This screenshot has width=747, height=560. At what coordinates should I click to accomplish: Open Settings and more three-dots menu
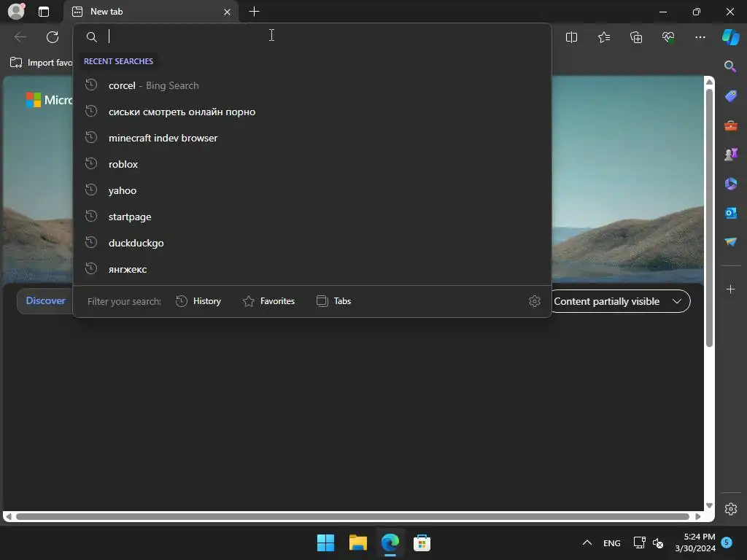[700, 37]
